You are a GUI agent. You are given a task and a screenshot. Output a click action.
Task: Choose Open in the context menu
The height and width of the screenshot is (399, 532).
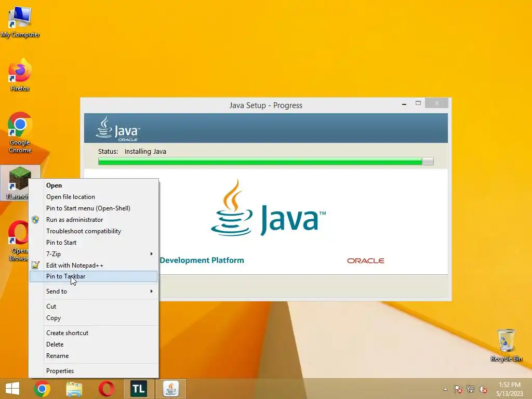[94, 185]
